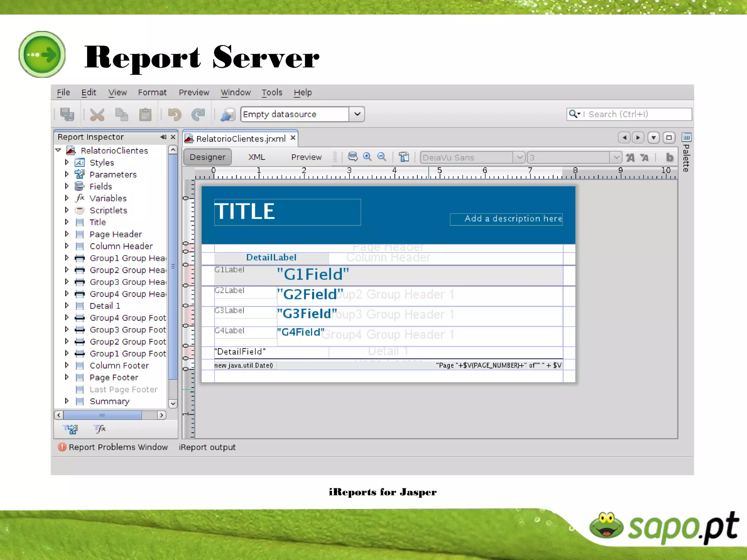This screenshot has height=560, width=747.
Task: Click the scroll tabs left arrow
Action: pyautogui.click(x=624, y=137)
